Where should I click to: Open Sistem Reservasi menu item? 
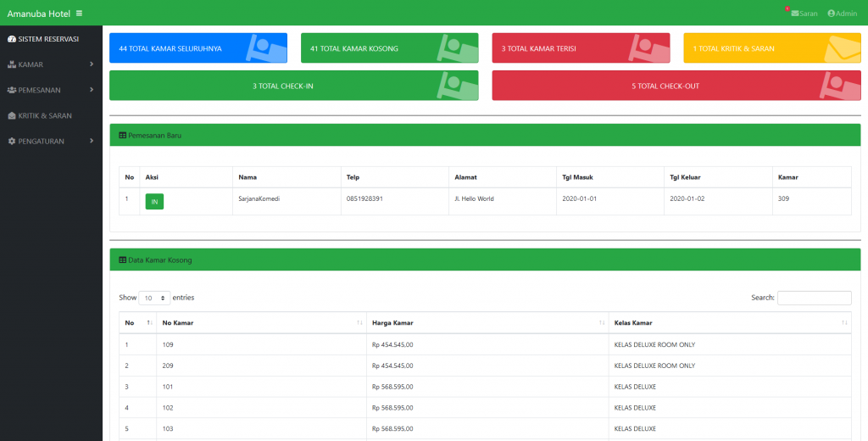click(51, 39)
